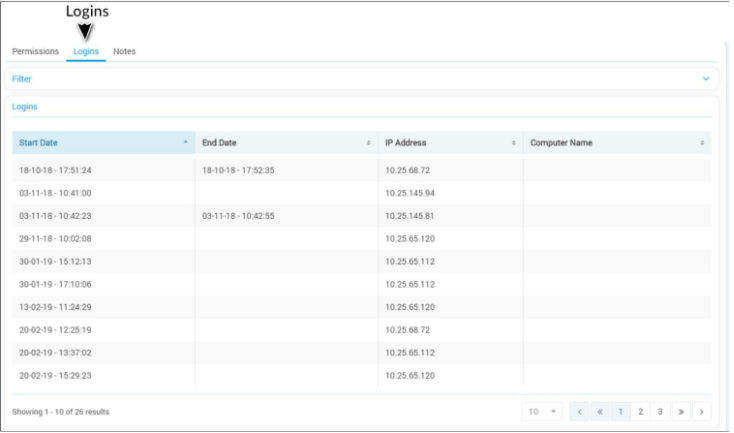Switch to the Permissions tab
Viewport: 734px width, 433px height.
(x=35, y=52)
